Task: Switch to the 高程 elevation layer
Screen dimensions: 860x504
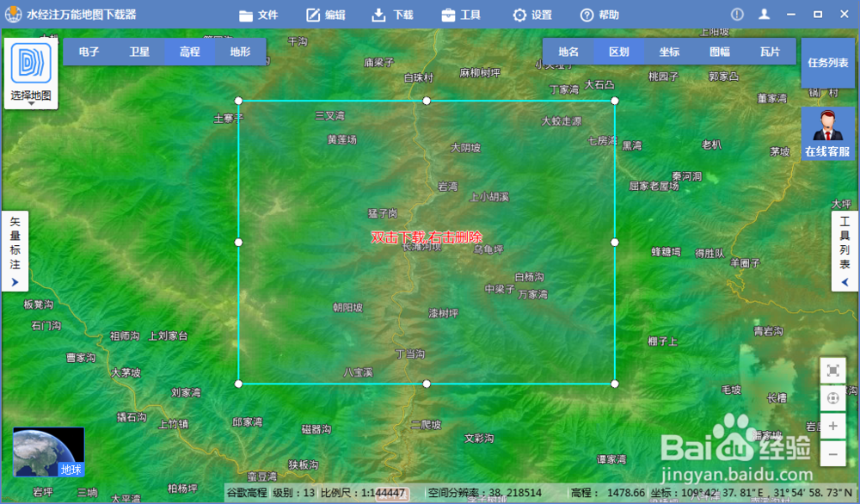Action: pyautogui.click(x=189, y=52)
